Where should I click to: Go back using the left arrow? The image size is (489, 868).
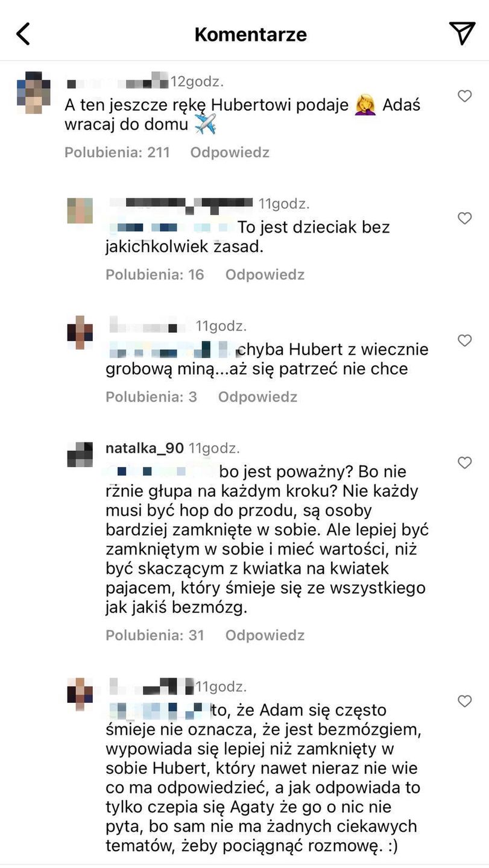(23, 34)
